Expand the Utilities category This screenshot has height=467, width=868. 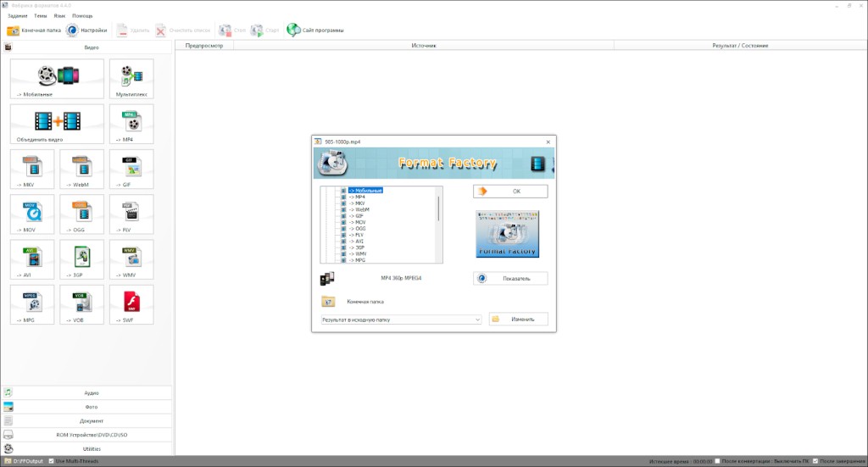coord(87,448)
